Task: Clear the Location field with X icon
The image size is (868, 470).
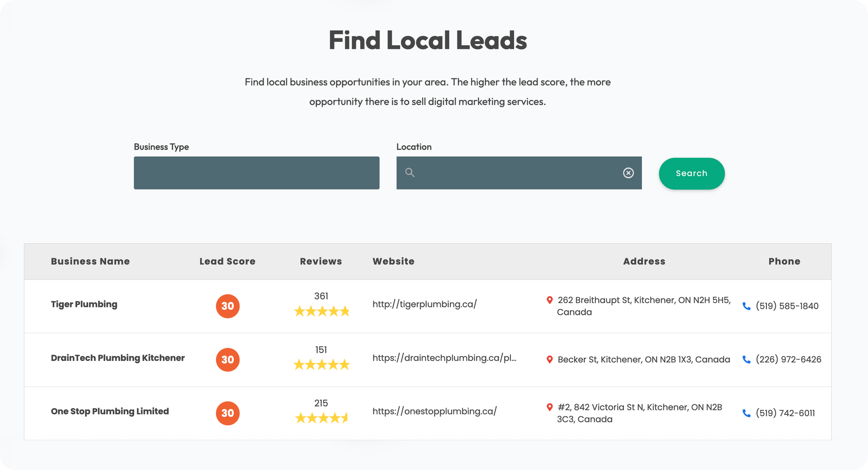Action: click(x=628, y=173)
